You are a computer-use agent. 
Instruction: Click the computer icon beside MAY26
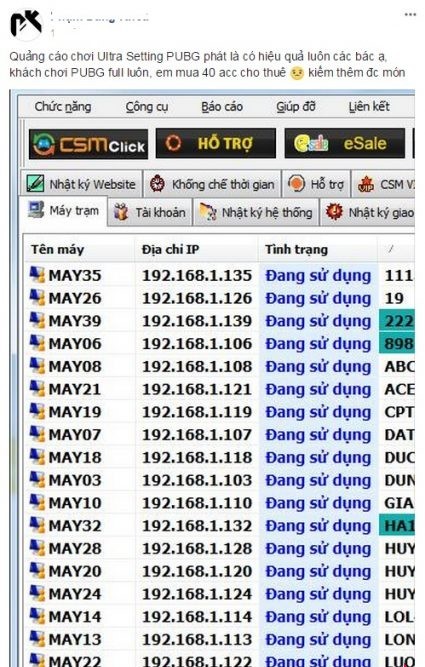point(37,297)
